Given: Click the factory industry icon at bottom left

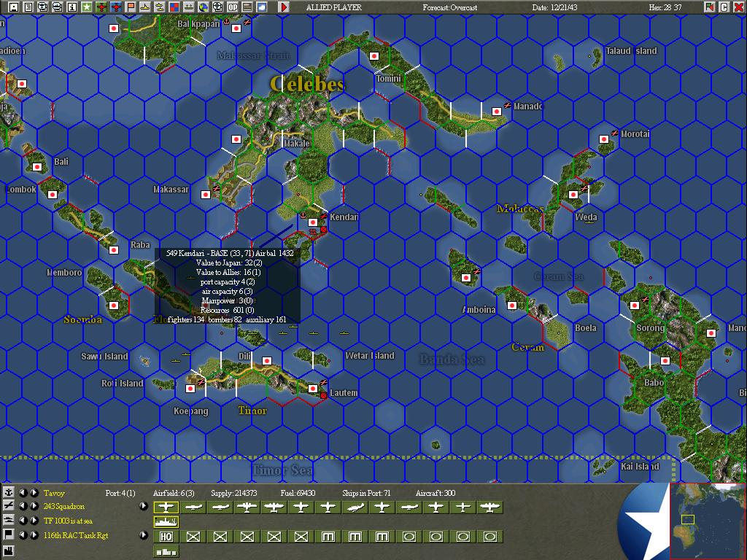Looking at the screenshot, I should tap(9, 551).
